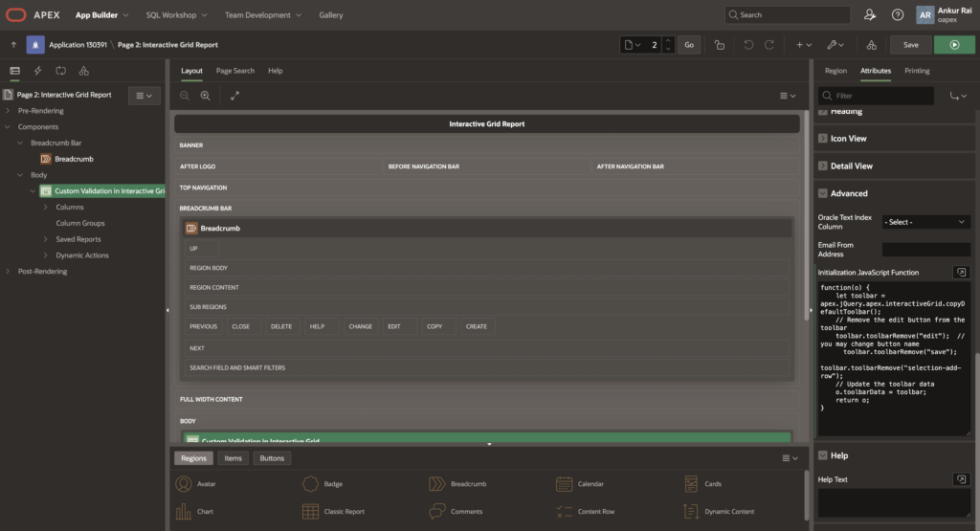Open the Help question mark icon
Viewport: 980px width, 531px height.
pyautogui.click(x=897, y=15)
